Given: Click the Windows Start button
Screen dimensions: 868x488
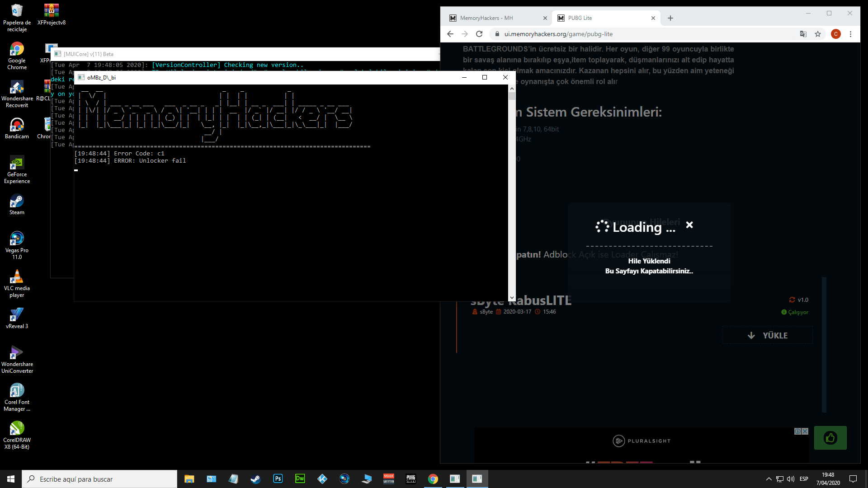Looking at the screenshot, I should tap(11, 479).
